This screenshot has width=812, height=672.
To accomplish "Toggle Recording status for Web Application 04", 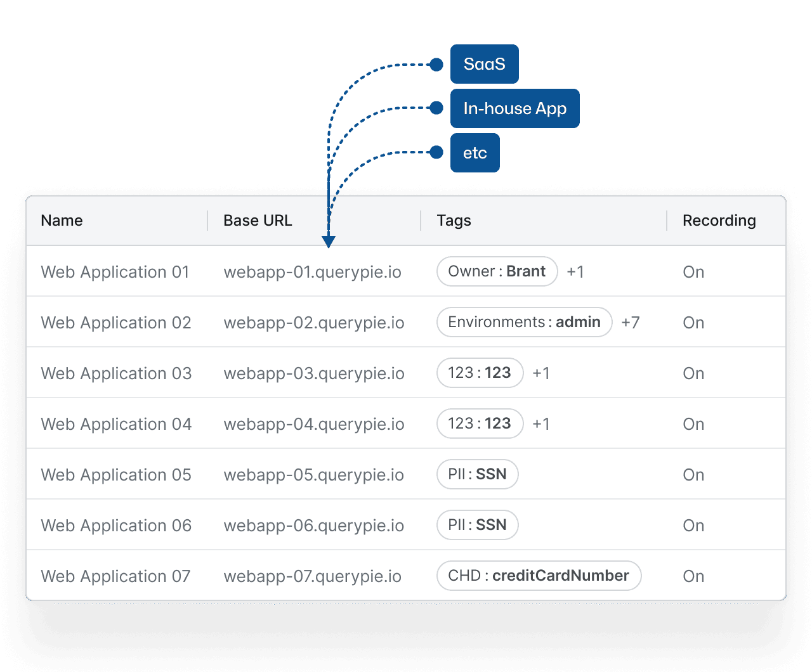I will coord(693,424).
